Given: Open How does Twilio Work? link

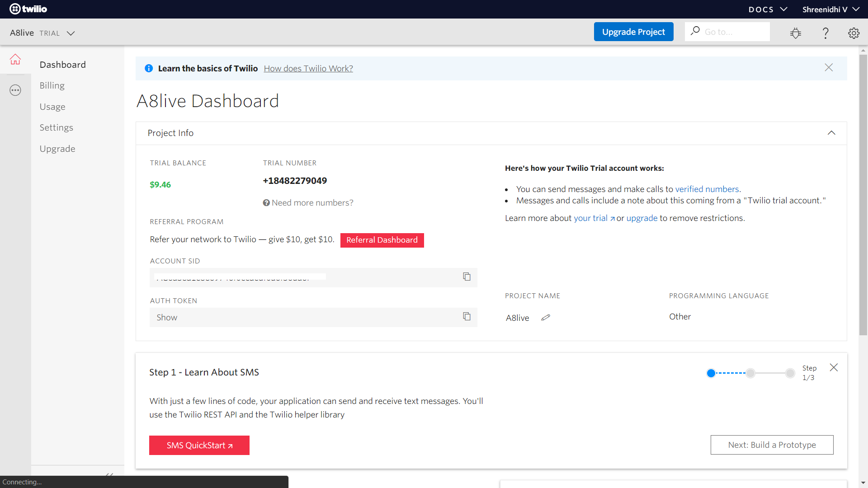Looking at the screenshot, I should (x=308, y=68).
